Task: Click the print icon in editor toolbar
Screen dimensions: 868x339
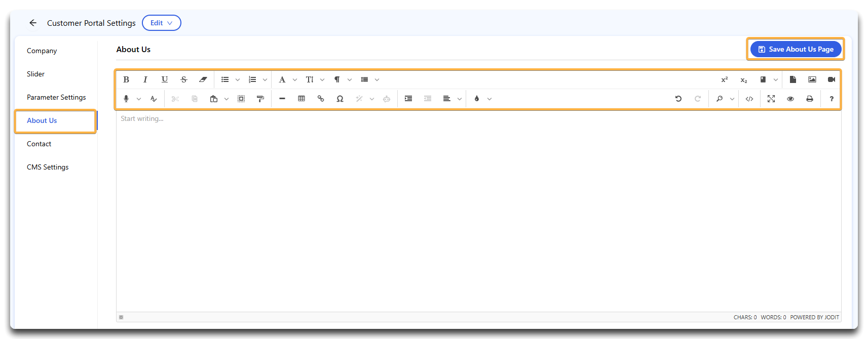Action: (810, 99)
